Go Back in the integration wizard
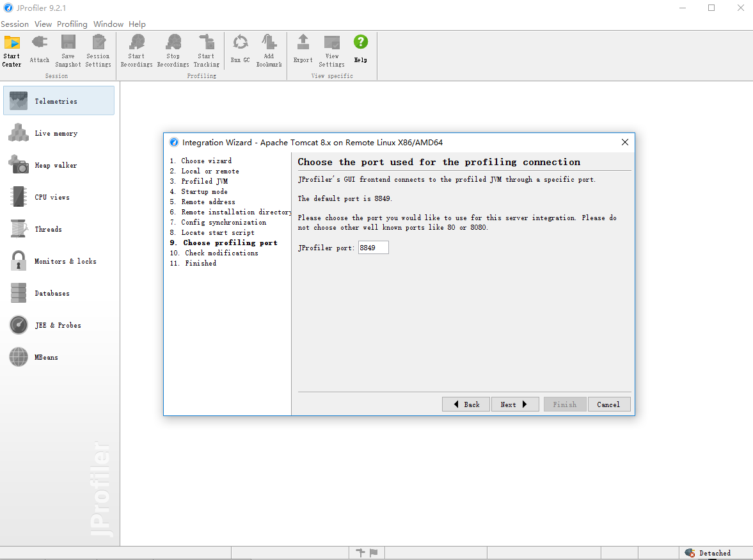753x560 pixels. click(x=466, y=404)
